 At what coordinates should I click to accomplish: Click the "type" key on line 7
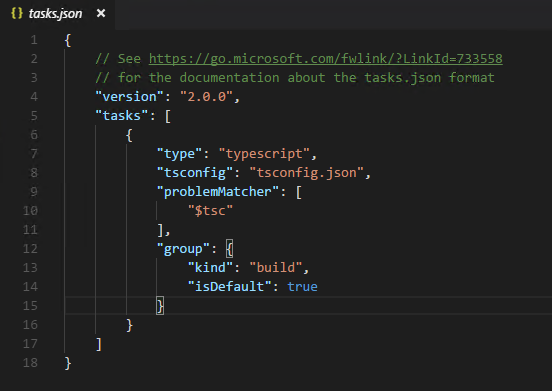[180, 154]
